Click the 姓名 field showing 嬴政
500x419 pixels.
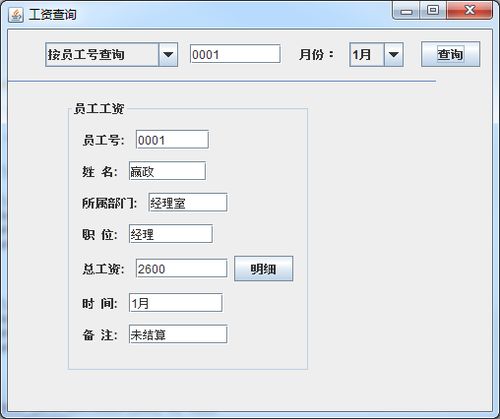click(167, 171)
